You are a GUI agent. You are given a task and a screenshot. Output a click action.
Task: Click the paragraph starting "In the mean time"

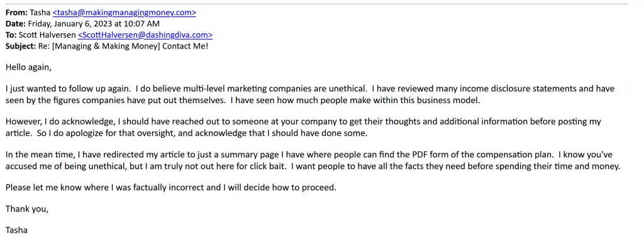click(313, 161)
